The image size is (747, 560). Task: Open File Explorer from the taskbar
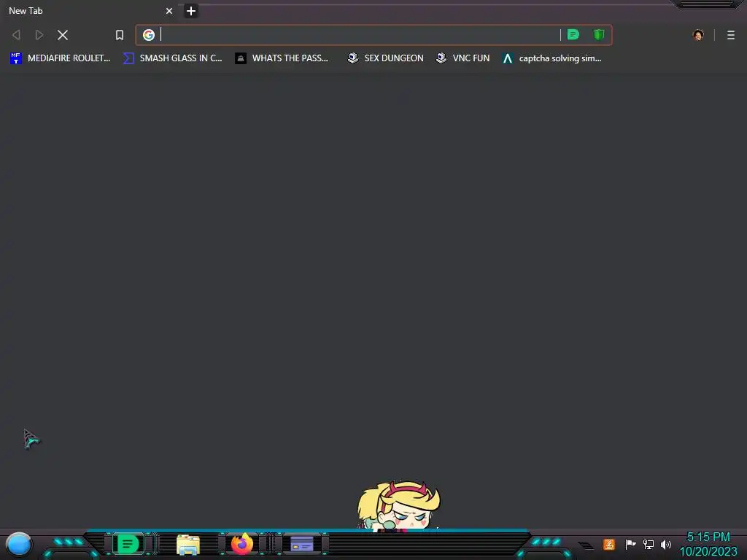pyautogui.click(x=187, y=544)
